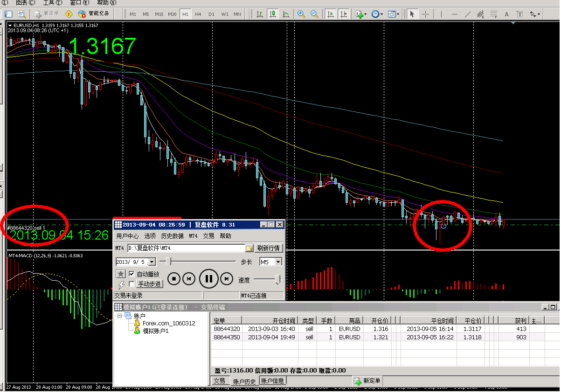Switch to the 账户信息 tab
Image resolution: width=561 pixels, height=392 pixels.
click(272, 381)
